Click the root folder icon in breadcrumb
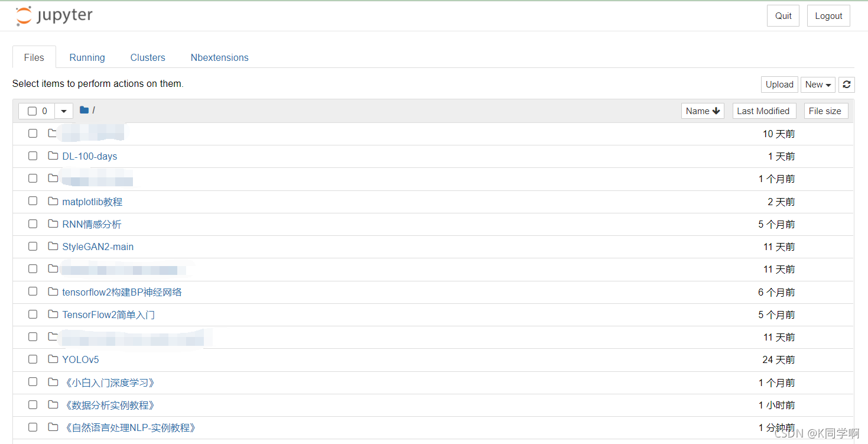Viewport: 868px width, 444px height. (x=84, y=110)
